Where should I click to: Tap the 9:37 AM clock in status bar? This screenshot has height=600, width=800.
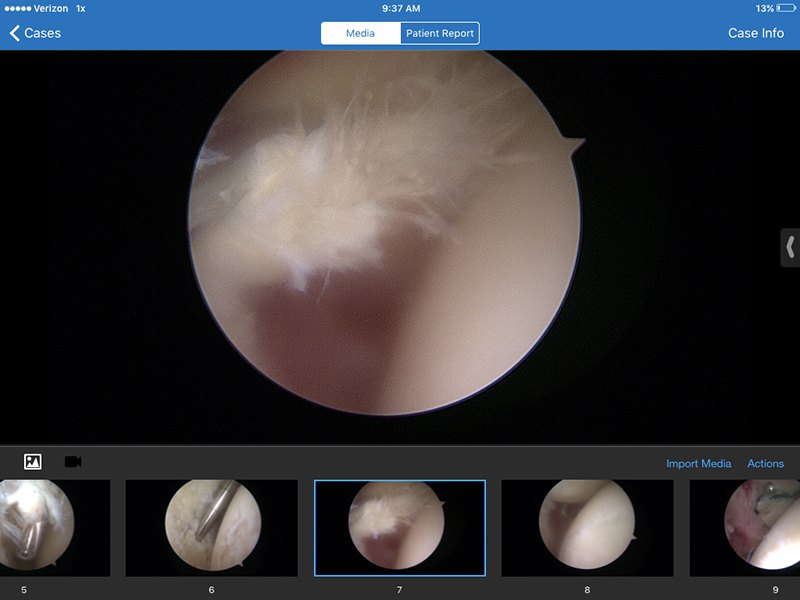(x=401, y=8)
